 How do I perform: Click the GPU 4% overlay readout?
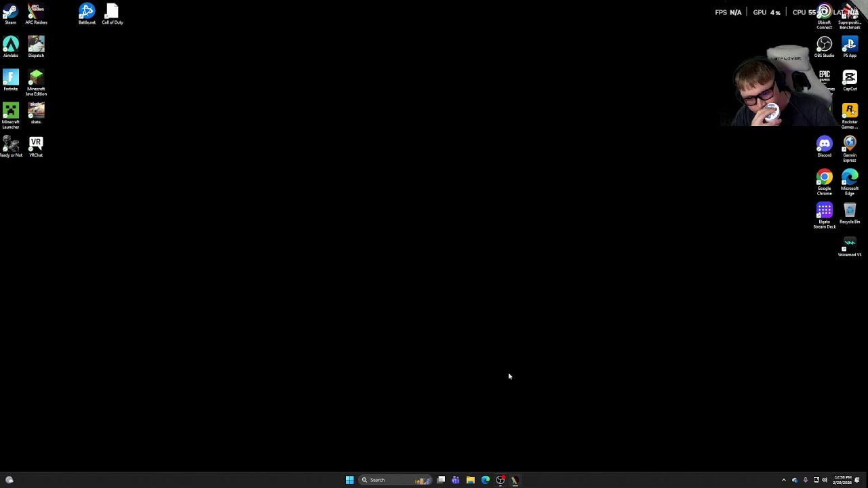[767, 12]
